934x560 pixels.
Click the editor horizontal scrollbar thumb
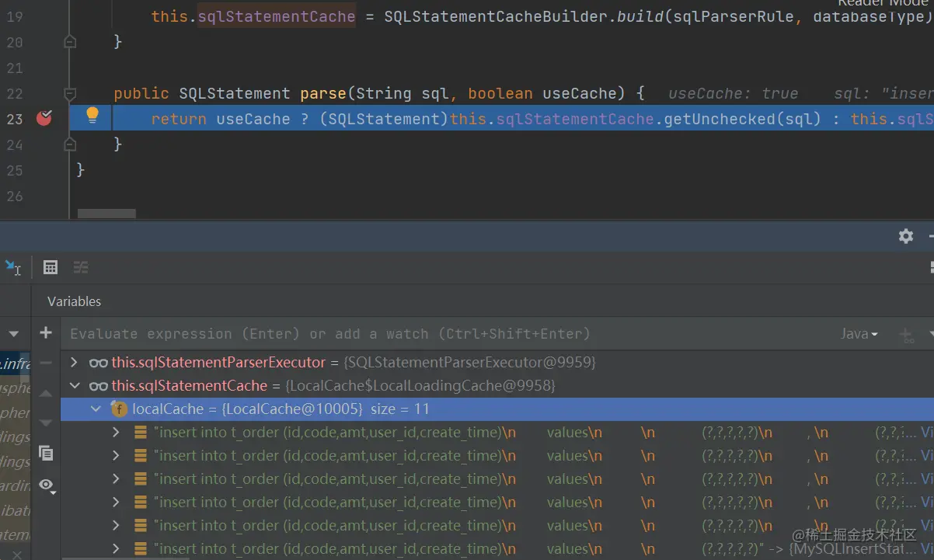click(x=106, y=214)
